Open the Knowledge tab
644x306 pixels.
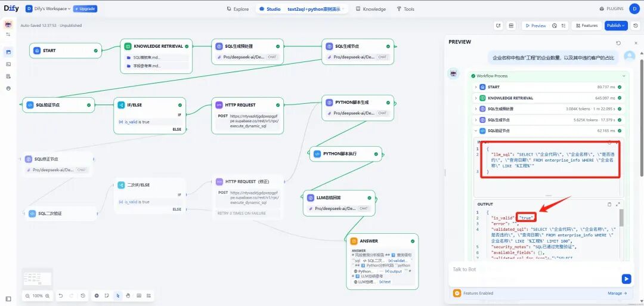click(371, 8)
